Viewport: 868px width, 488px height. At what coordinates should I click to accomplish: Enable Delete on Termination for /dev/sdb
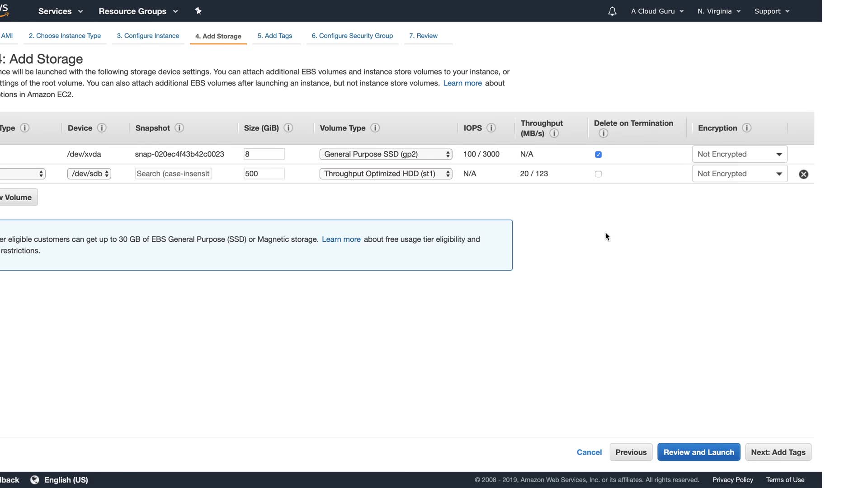point(598,174)
